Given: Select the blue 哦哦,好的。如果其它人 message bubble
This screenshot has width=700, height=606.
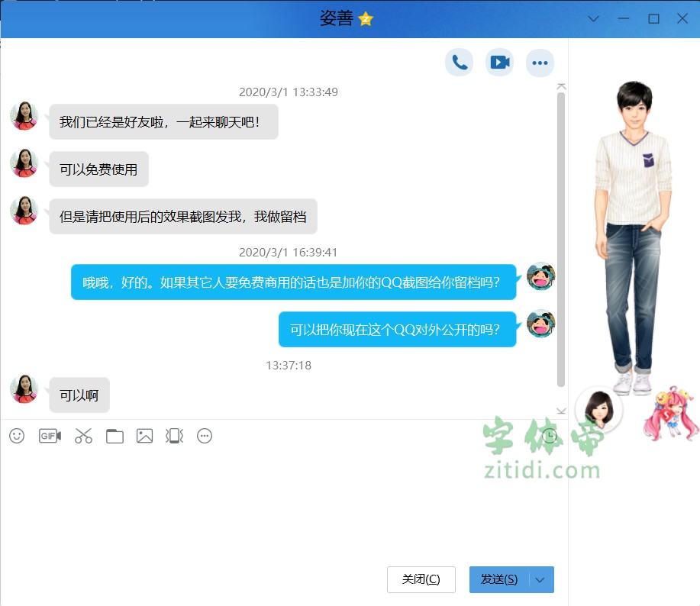Looking at the screenshot, I should tap(294, 282).
